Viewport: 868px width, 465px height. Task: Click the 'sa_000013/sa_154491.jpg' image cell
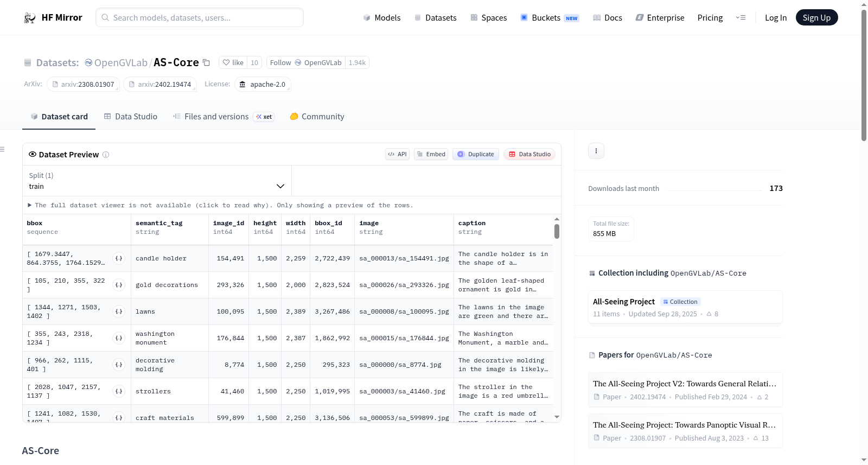pyautogui.click(x=404, y=258)
